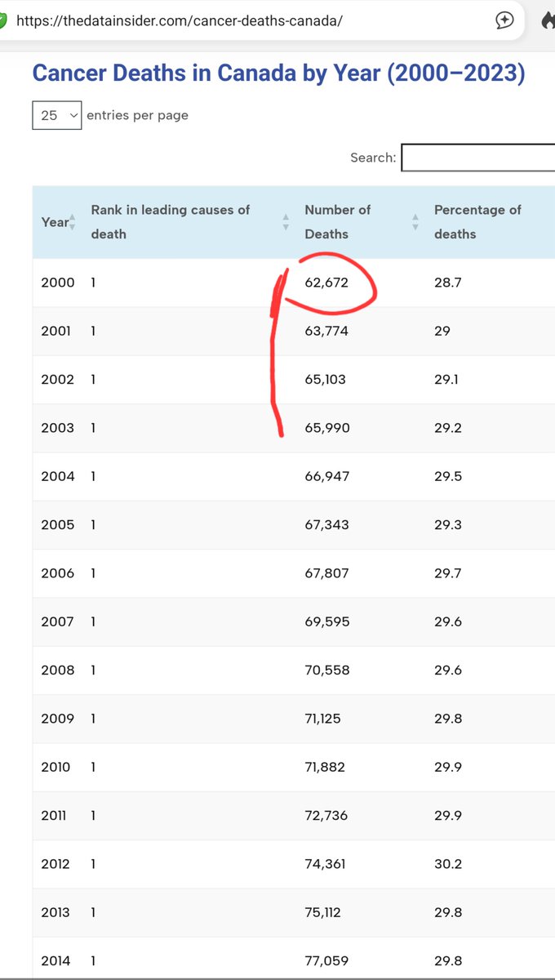Select the year 2001 cell

point(56,331)
